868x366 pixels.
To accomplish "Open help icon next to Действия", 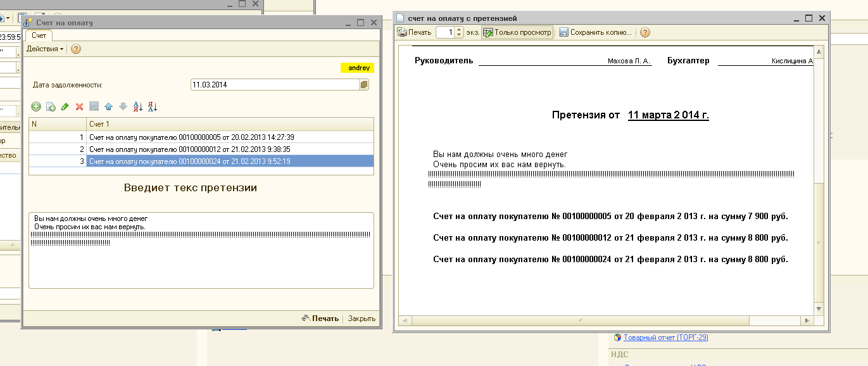I will (x=76, y=49).
